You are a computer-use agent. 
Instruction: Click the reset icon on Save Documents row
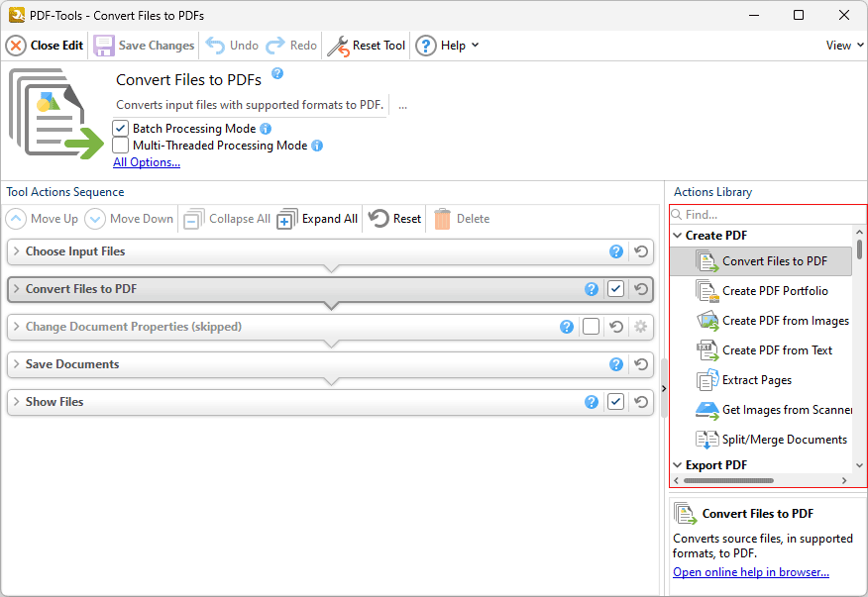[x=641, y=364]
